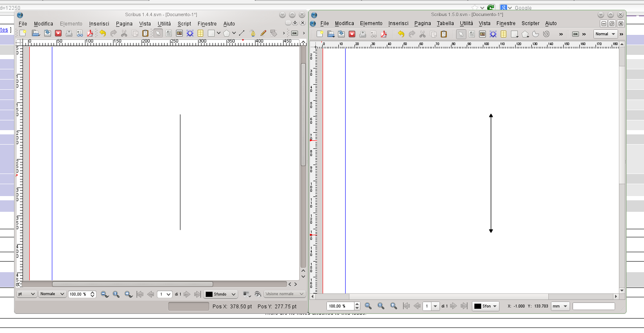
Task: Open the mm unit dropdown
Action: coord(560,306)
